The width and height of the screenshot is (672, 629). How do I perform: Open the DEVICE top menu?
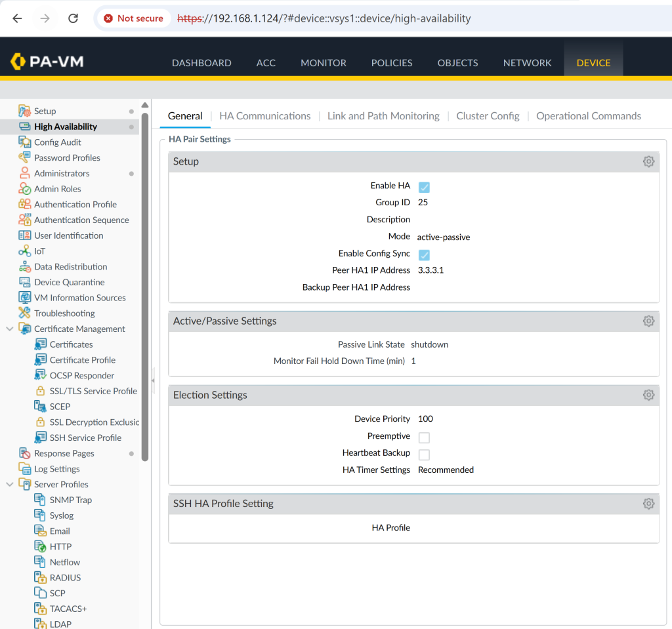[x=593, y=63]
